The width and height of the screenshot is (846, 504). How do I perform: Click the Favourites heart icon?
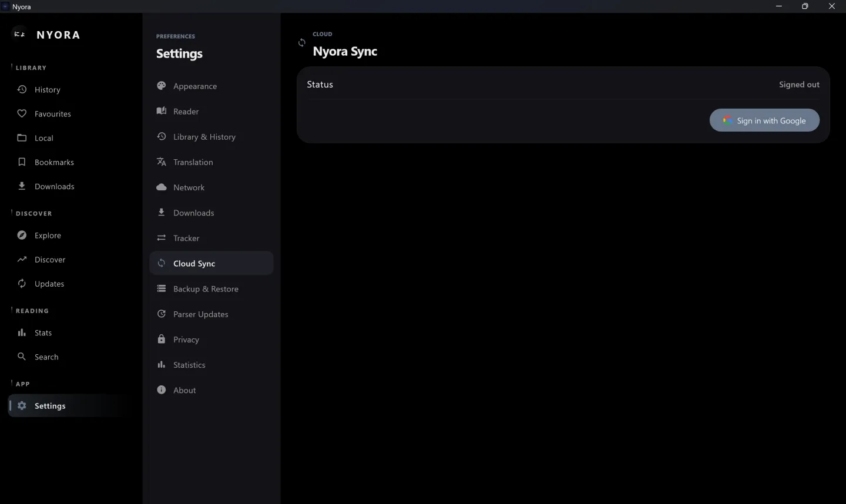click(x=22, y=113)
